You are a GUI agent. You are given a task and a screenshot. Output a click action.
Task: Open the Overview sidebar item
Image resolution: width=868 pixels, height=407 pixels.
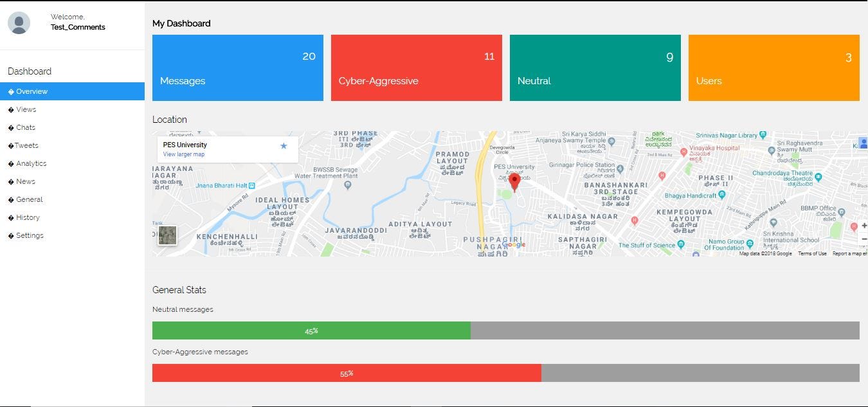tap(72, 91)
